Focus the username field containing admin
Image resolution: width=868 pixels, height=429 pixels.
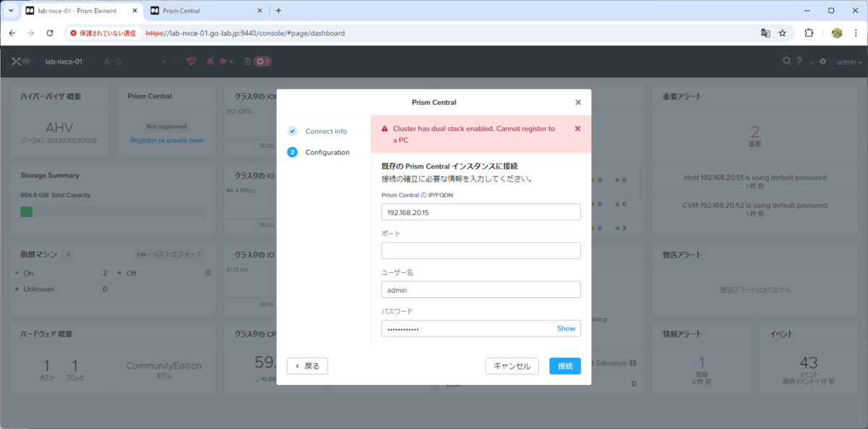click(x=481, y=289)
